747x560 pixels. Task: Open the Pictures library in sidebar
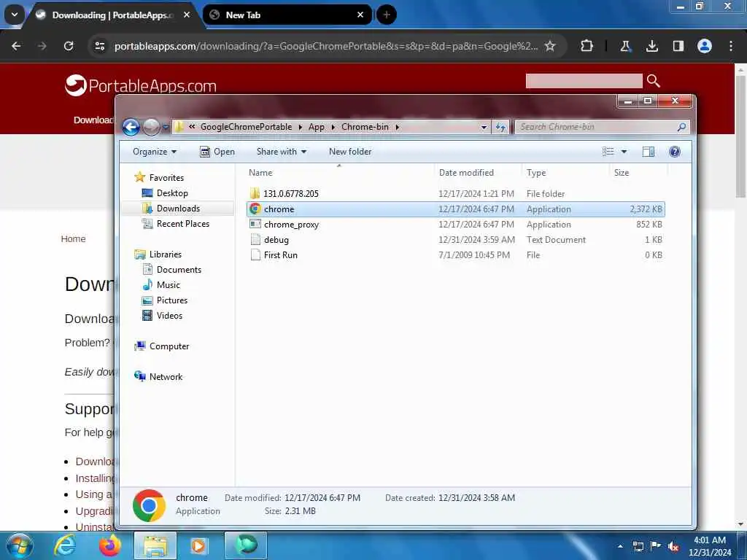point(172,300)
